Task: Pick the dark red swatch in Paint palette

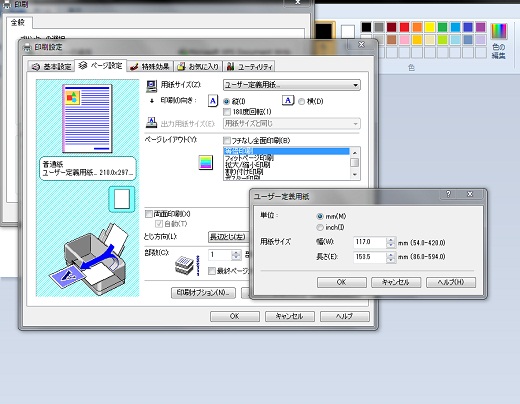Action: (392, 27)
